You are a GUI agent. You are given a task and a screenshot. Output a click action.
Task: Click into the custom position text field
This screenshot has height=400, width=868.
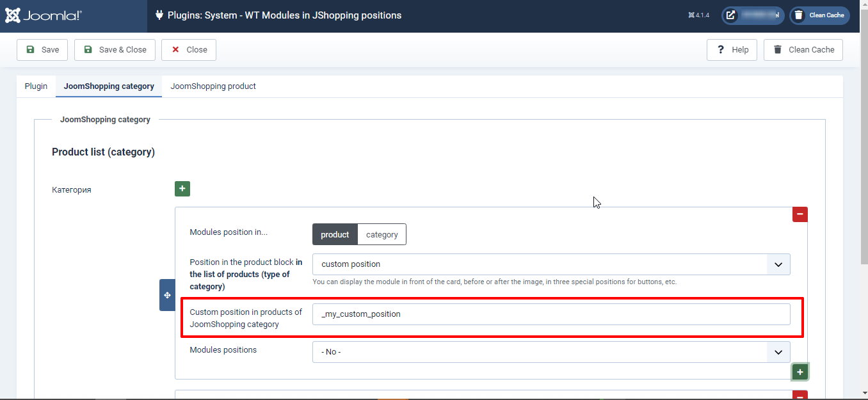551,314
